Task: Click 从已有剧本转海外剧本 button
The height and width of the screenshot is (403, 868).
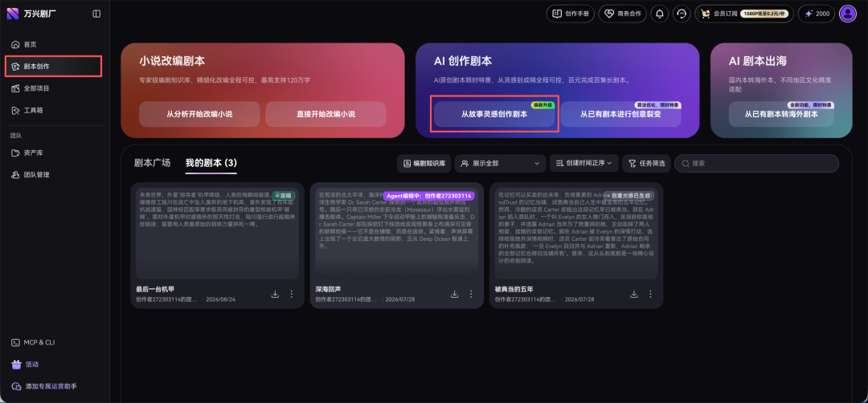Action: click(781, 115)
